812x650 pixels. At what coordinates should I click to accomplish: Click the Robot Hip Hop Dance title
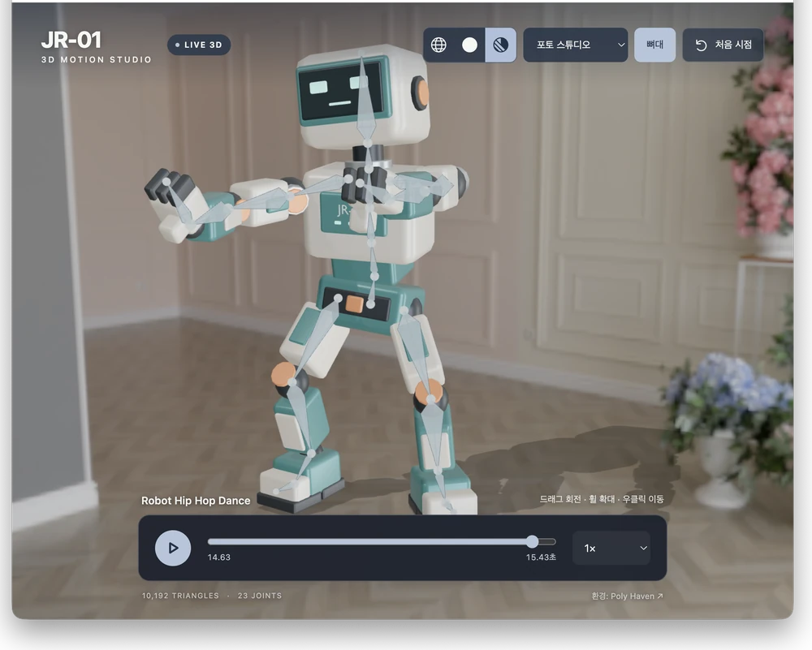[x=196, y=501]
